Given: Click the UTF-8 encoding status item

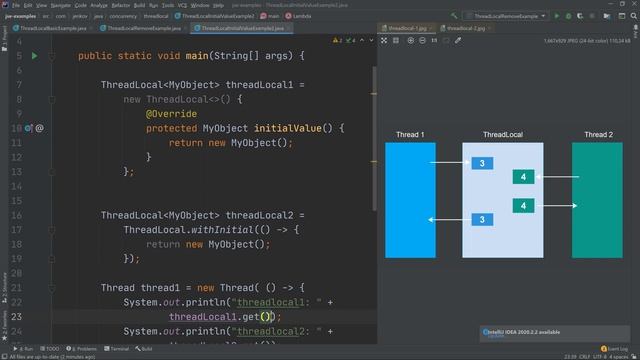Looking at the screenshot, I should 600,357.
